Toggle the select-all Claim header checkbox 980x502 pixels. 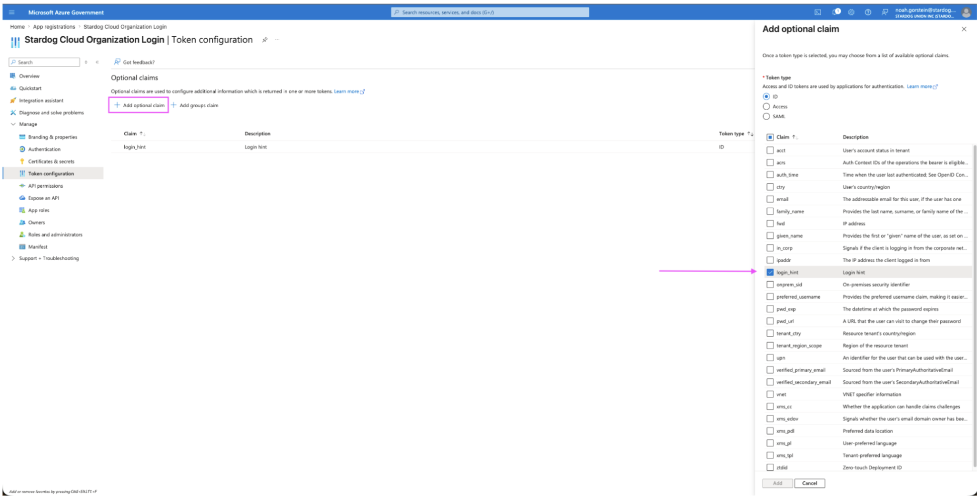(770, 137)
